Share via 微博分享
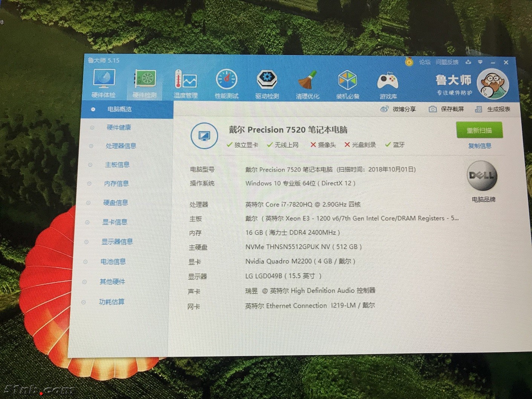The height and width of the screenshot is (399, 532). (398, 109)
